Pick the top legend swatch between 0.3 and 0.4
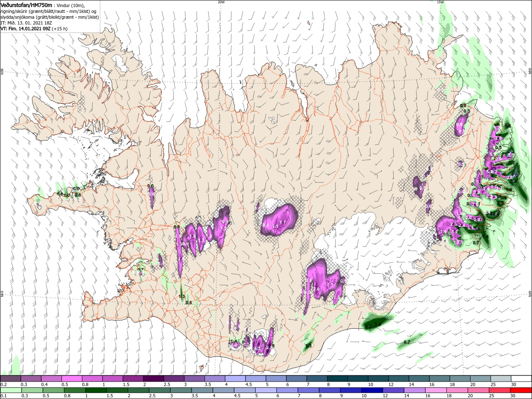This screenshot has width=532, height=399. coord(31,379)
